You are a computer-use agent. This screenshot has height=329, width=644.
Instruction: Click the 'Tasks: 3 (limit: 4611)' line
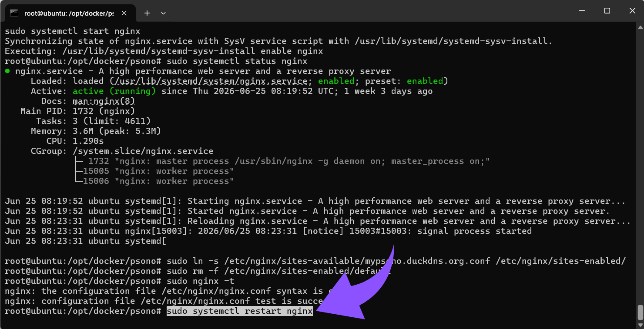(x=94, y=121)
